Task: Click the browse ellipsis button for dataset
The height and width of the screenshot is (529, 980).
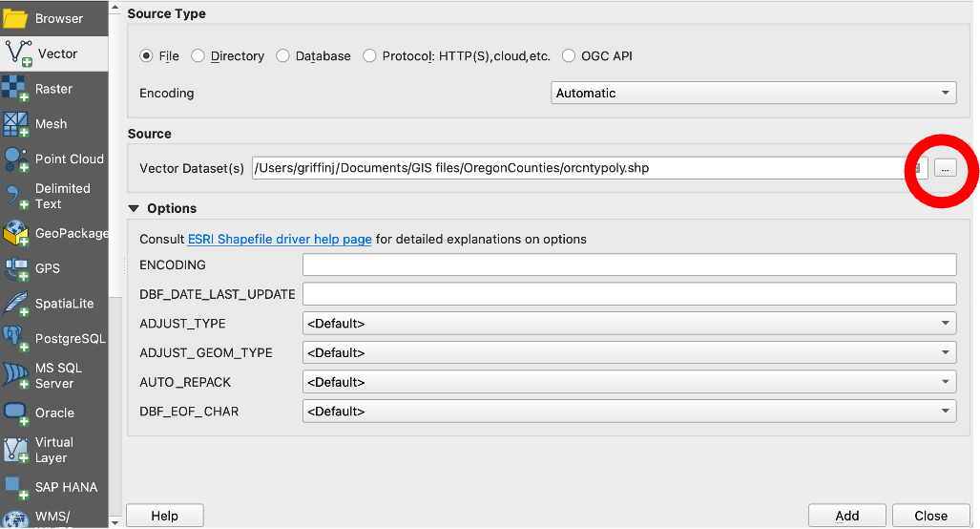Action: coord(945,168)
